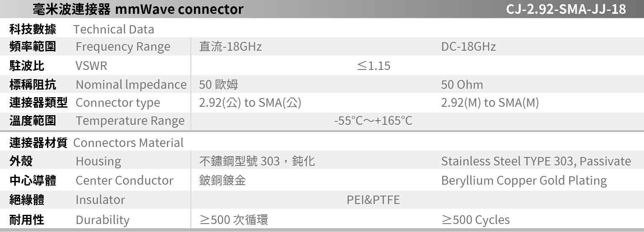
Task: Select the ≥500 Cycles durability value
Action: [x=475, y=220]
